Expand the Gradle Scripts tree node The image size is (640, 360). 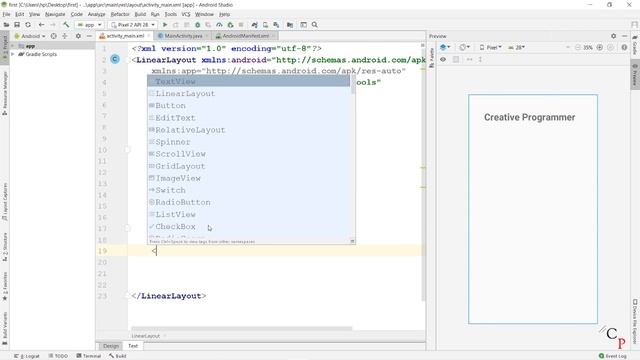coord(13,54)
